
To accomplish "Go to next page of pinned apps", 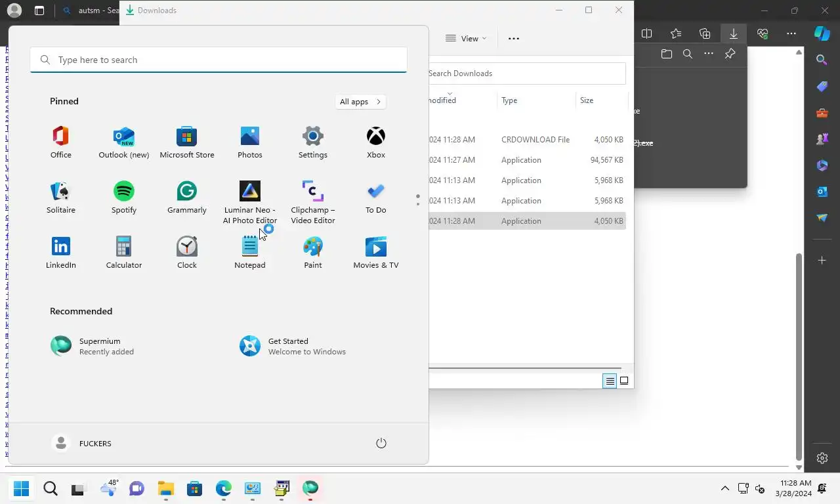I will tap(418, 204).
